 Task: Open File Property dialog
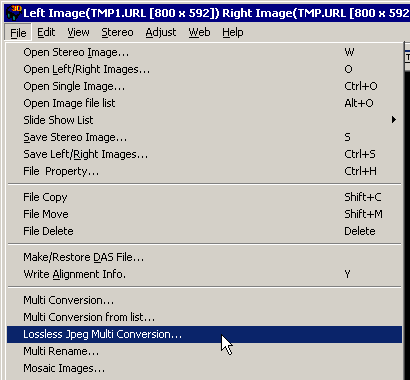[x=204, y=171]
